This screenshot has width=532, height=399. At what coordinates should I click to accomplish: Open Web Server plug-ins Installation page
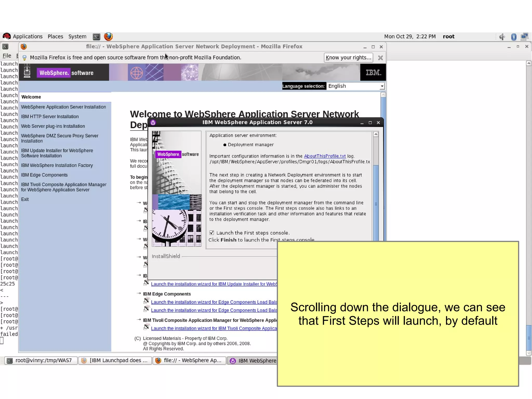click(x=53, y=126)
